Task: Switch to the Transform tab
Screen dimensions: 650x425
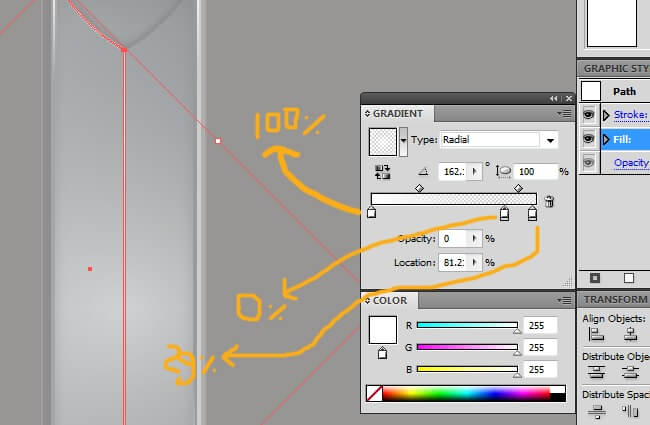Action: click(616, 299)
